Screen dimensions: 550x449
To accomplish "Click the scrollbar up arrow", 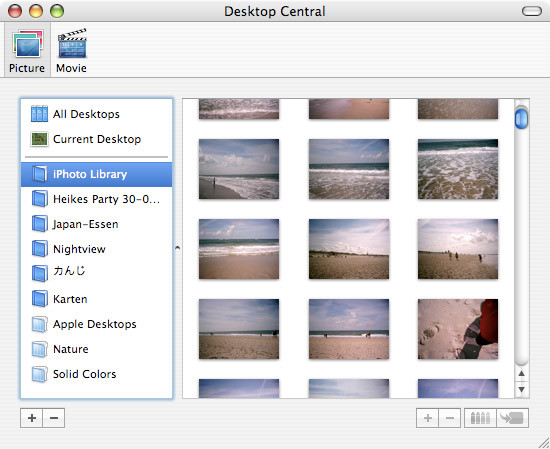I will [x=522, y=374].
